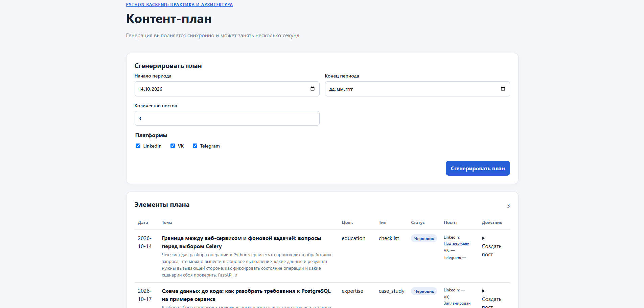
Task: Expand Создать пост triangle in 2026-10-17 row
Action: point(483,291)
